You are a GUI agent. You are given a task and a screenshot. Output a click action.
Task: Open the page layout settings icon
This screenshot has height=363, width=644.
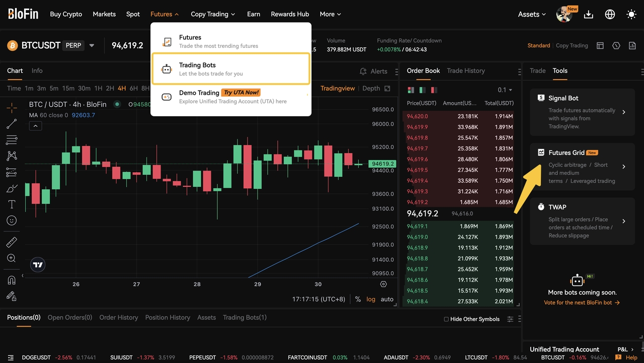pos(600,46)
